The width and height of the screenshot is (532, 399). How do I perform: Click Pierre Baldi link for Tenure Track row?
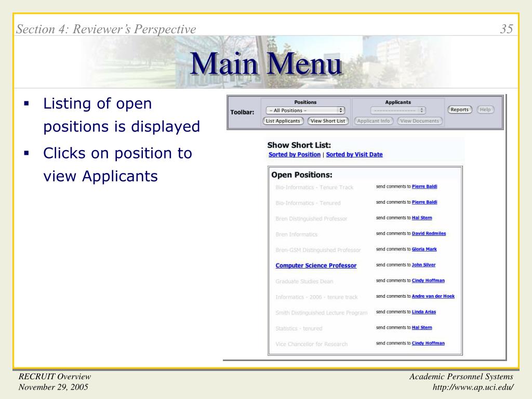424,187
